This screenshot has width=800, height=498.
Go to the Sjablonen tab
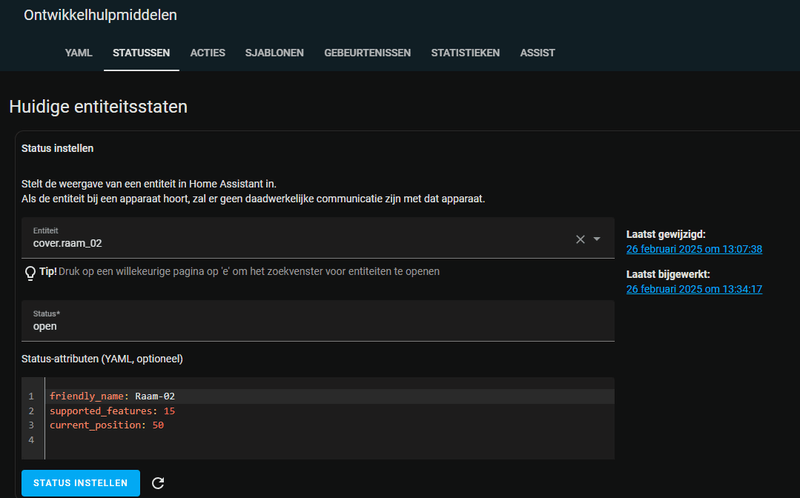coord(274,52)
